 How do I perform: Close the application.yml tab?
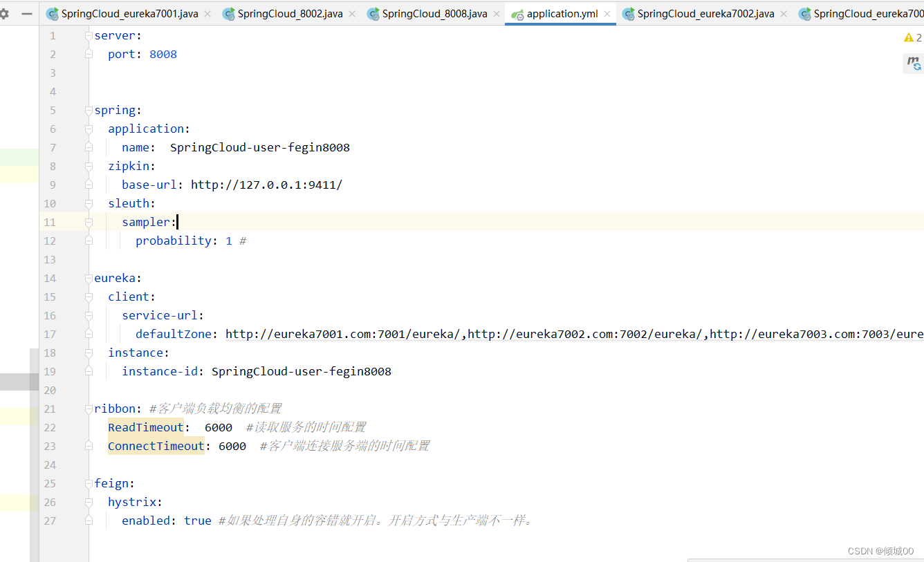pos(607,14)
